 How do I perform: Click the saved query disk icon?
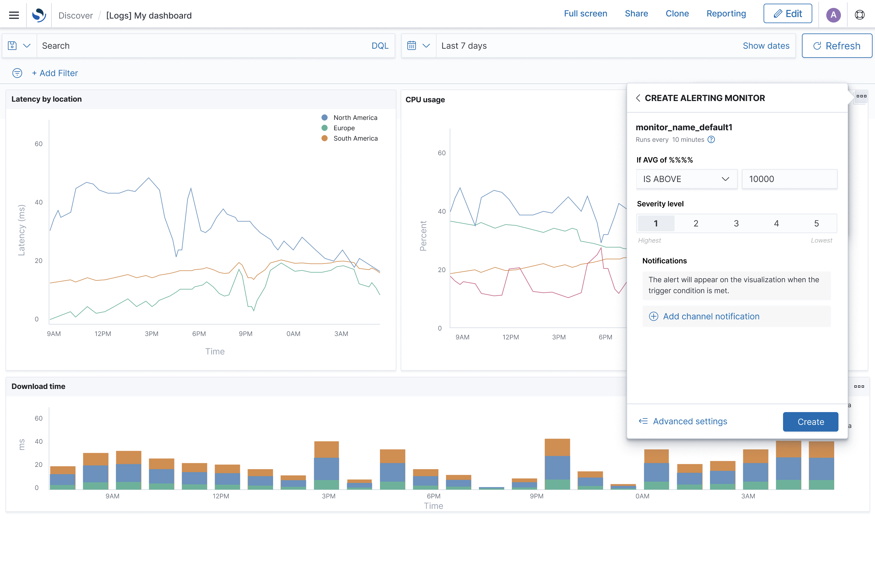(12, 46)
